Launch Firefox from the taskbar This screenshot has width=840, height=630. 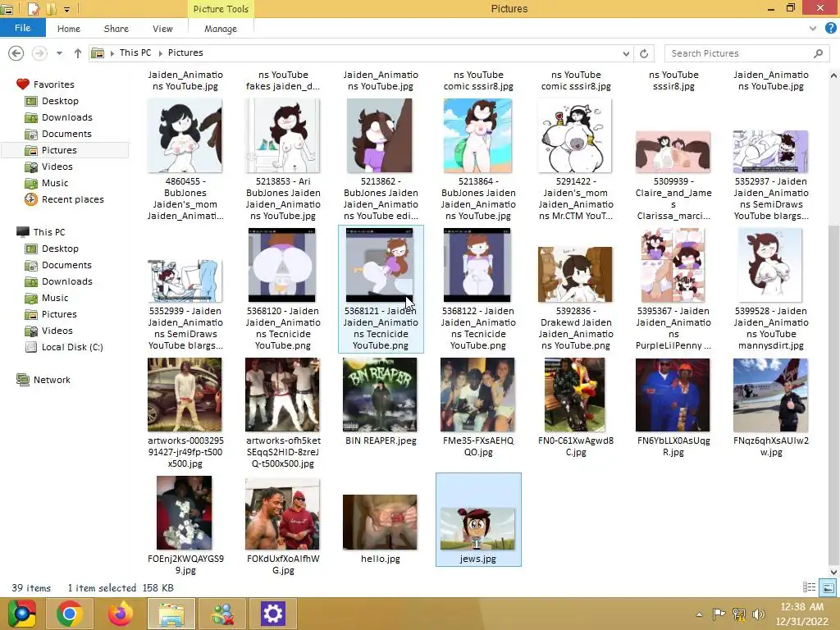[120, 614]
